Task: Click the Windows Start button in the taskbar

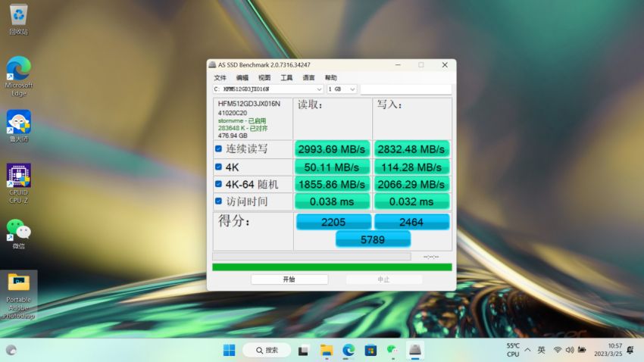Action: coord(229,350)
